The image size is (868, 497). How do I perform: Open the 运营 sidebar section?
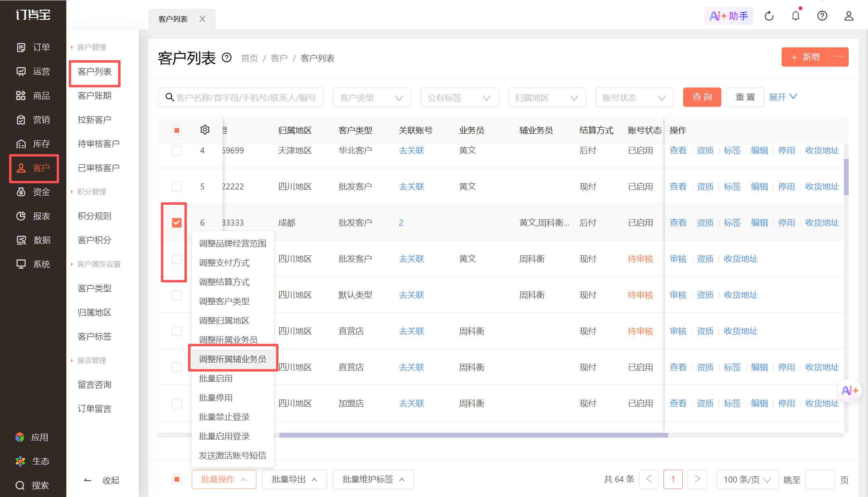[x=33, y=71]
